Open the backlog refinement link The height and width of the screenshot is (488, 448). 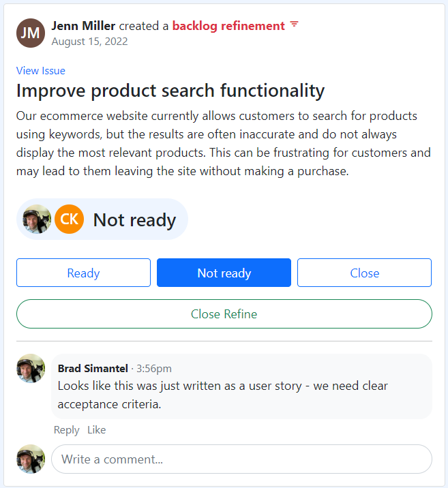(x=228, y=26)
